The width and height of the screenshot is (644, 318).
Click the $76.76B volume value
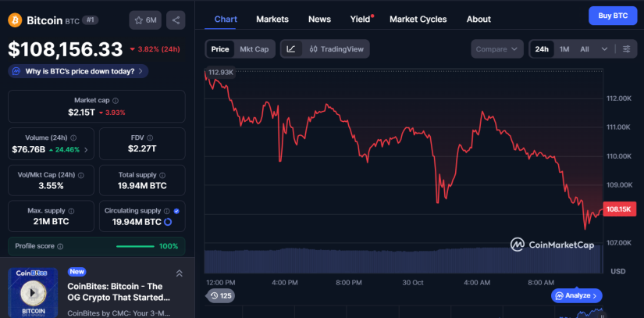[x=28, y=149]
